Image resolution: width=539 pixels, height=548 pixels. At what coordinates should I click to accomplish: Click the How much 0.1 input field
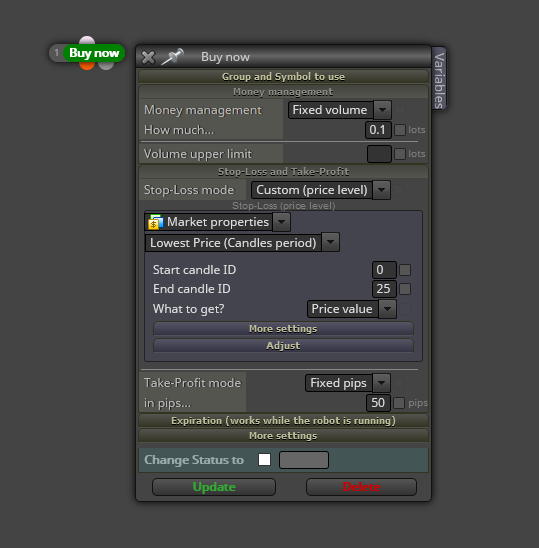(x=378, y=130)
